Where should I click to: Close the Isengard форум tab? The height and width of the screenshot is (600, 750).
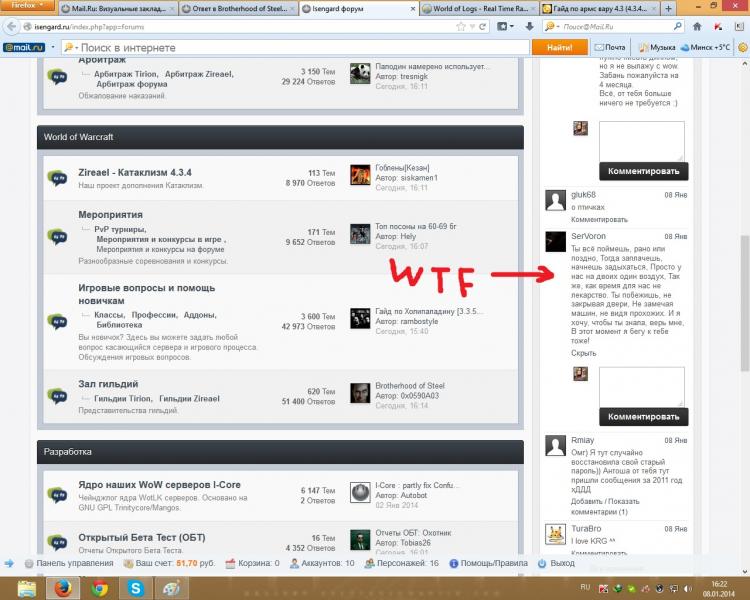[413, 9]
